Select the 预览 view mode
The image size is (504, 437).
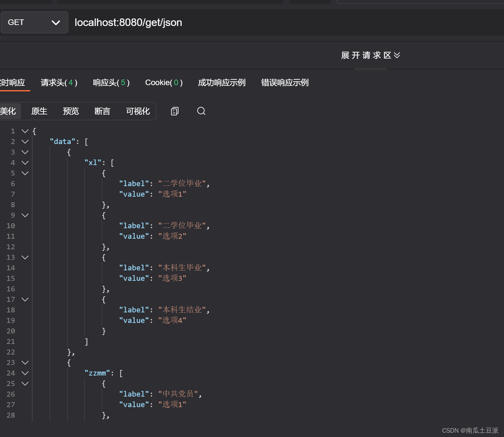tap(71, 111)
